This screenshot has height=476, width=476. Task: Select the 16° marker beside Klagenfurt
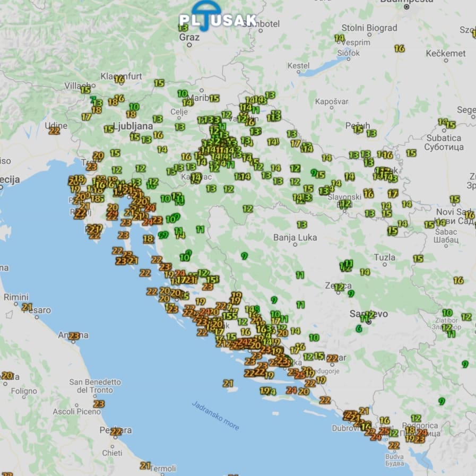pos(119,79)
